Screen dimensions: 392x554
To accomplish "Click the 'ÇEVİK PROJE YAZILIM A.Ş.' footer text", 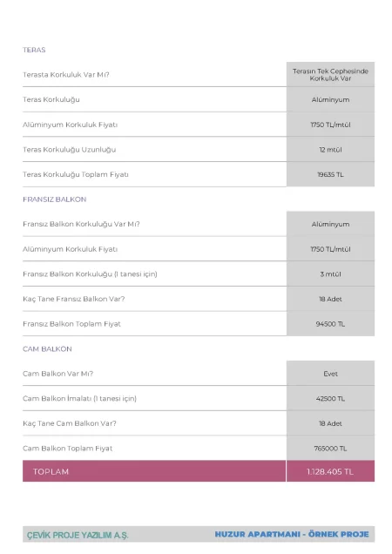I will pyautogui.click(x=78, y=536).
